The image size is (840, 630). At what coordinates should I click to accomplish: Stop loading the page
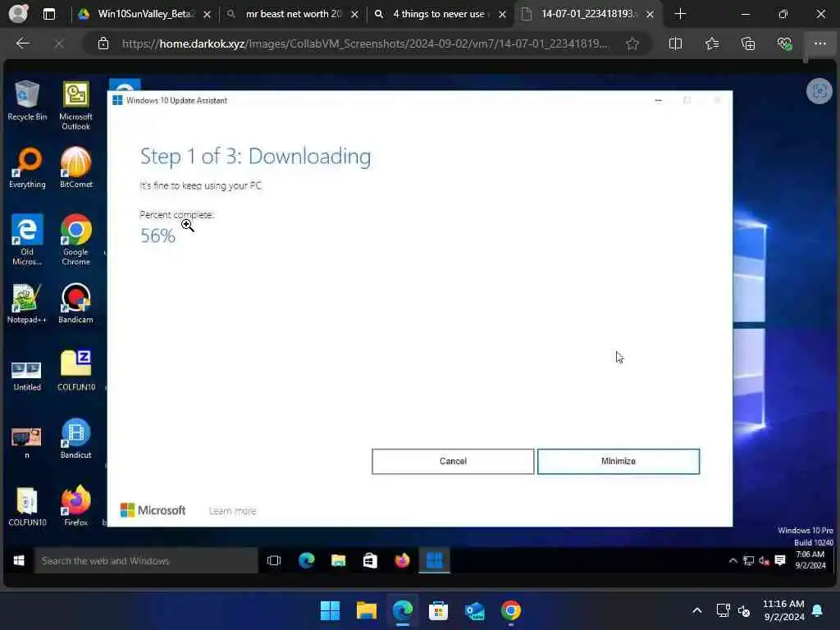(59, 43)
